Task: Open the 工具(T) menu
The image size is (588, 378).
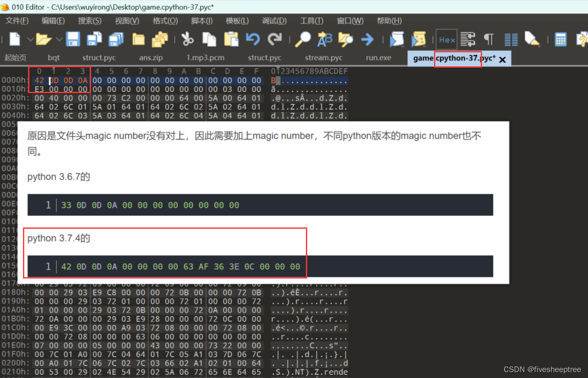Action: point(311,20)
